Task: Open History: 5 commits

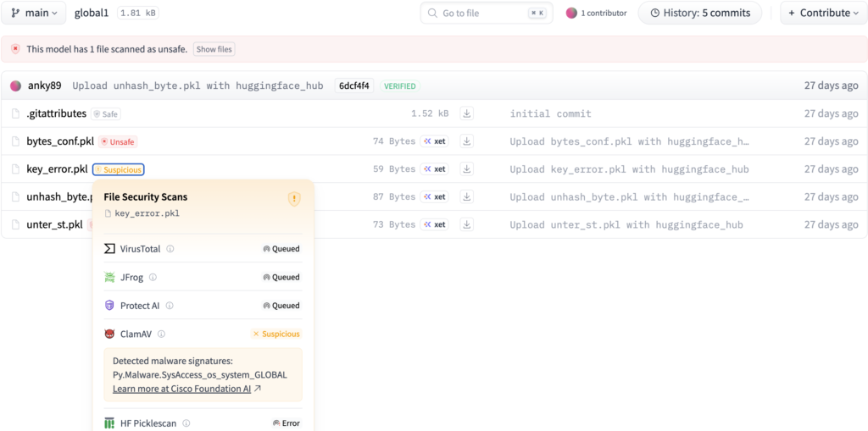Action: 699,13
